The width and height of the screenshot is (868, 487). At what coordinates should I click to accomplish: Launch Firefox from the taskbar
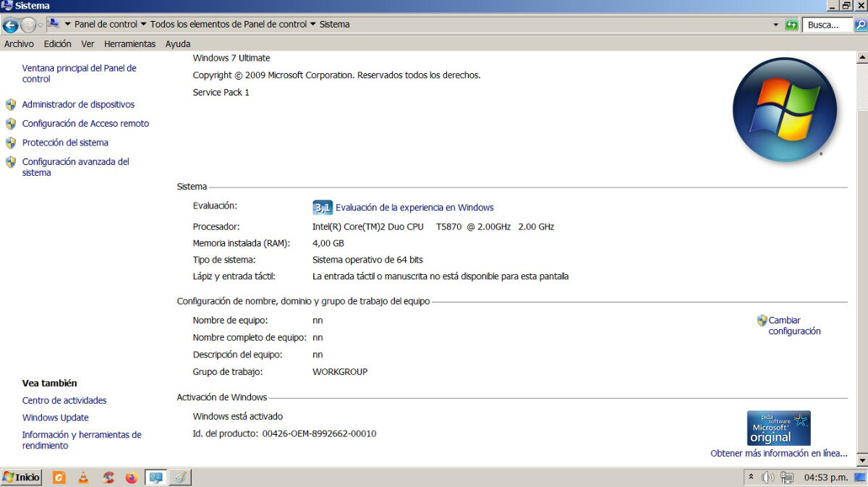(x=131, y=478)
